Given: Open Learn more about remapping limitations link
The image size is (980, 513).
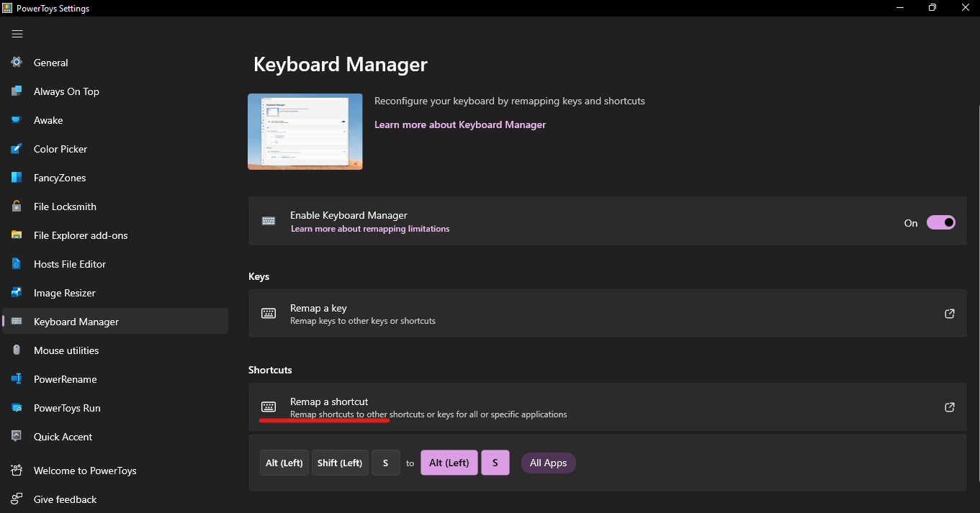Looking at the screenshot, I should point(370,229).
